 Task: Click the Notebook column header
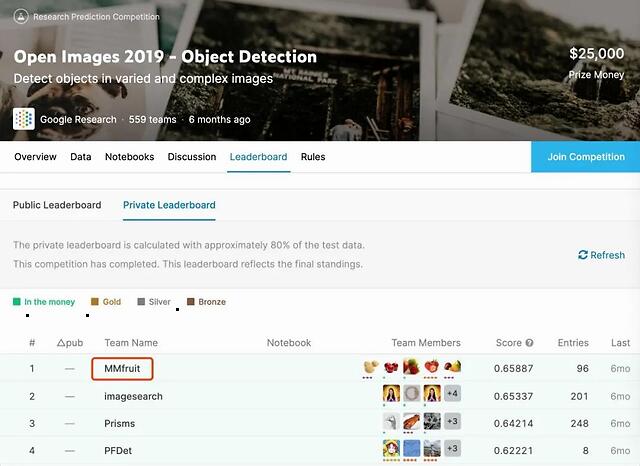click(289, 343)
